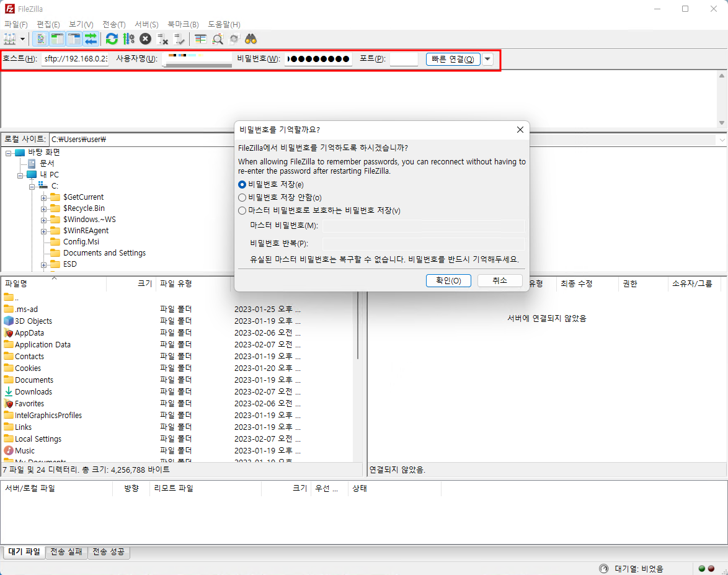Select the 비밀번호 저장 안함 radio option
The width and height of the screenshot is (728, 575).
click(242, 198)
